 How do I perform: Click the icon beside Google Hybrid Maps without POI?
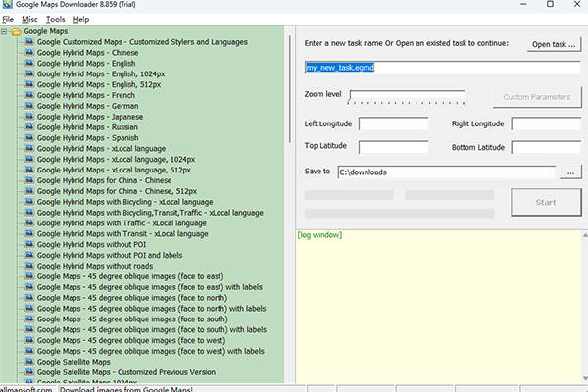point(29,244)
